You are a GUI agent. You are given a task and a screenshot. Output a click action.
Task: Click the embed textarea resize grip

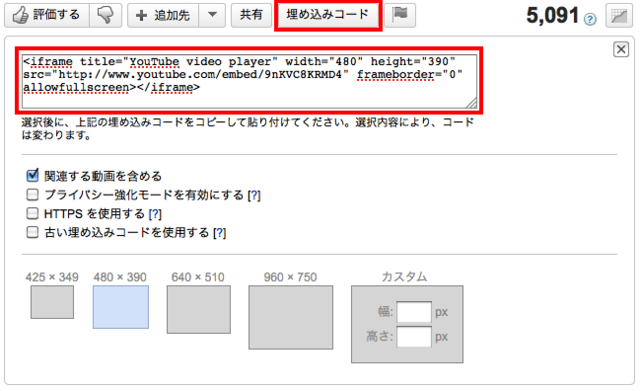click(471, 103)
